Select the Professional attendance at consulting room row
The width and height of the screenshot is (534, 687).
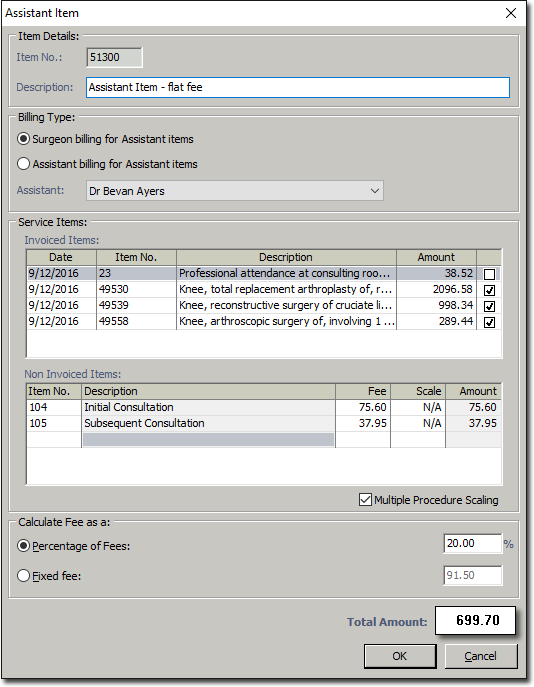tap(263, 273)
